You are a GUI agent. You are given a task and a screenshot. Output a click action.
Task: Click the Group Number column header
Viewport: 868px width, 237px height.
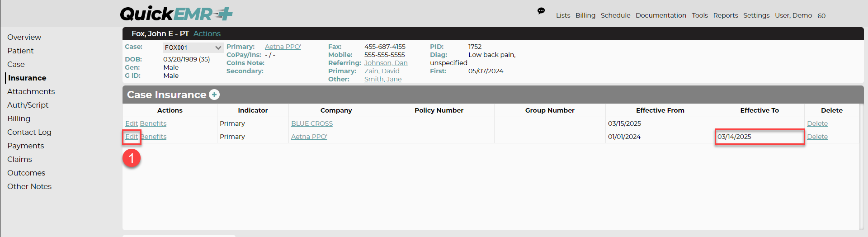[x=550, y=110]
